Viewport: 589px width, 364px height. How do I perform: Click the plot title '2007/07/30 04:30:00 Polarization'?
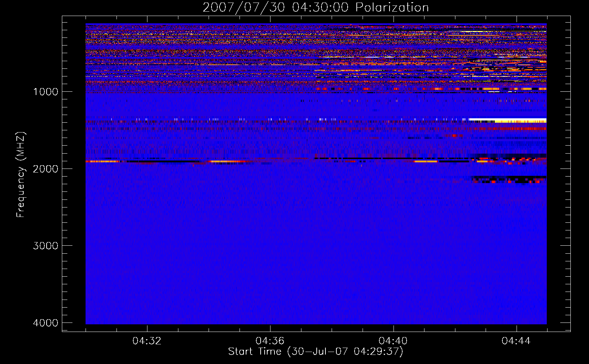316,8
